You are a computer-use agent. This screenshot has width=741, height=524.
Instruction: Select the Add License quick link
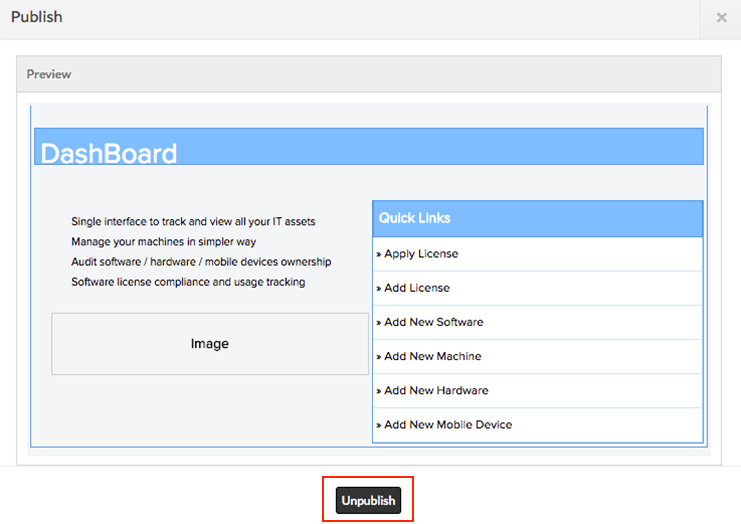[417, 288]
